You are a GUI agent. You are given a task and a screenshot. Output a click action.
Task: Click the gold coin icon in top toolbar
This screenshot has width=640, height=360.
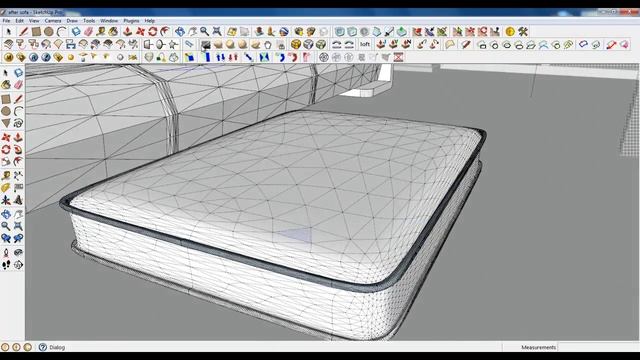pos(510,31)
